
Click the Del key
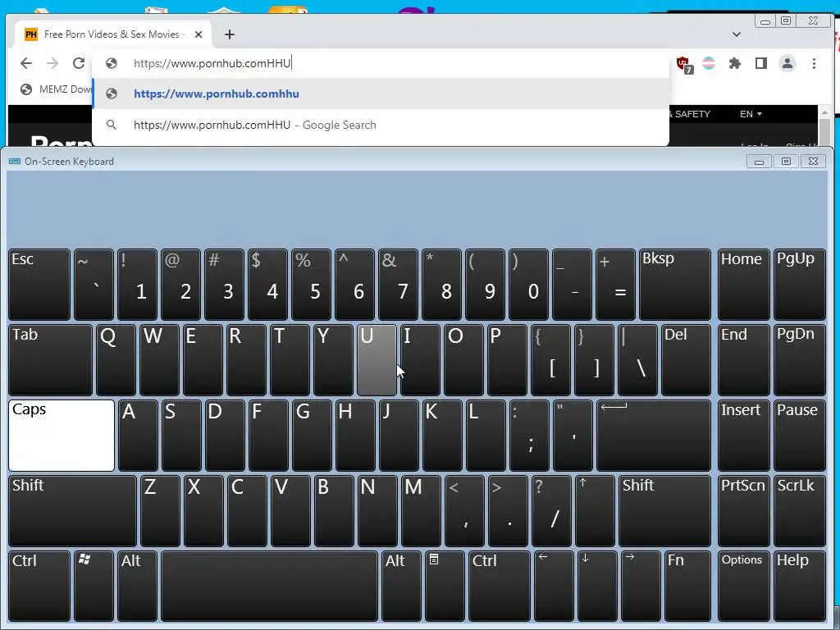pos(686,359)
